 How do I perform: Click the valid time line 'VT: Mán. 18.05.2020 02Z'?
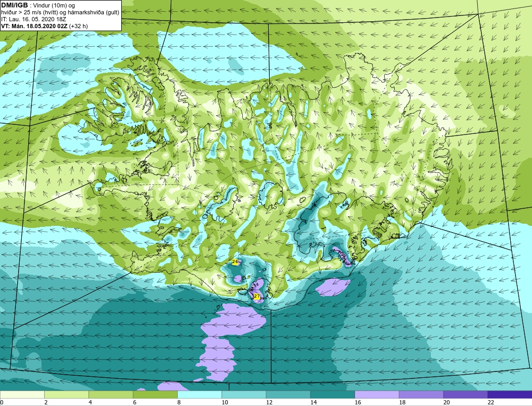34,26
